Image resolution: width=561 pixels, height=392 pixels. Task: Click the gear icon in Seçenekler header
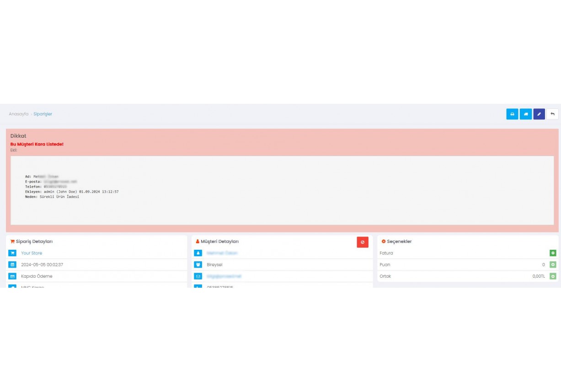point(383,241)
